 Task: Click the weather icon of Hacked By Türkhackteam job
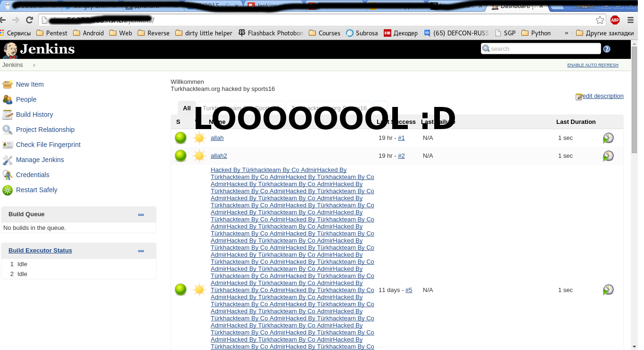pos(199,290)
